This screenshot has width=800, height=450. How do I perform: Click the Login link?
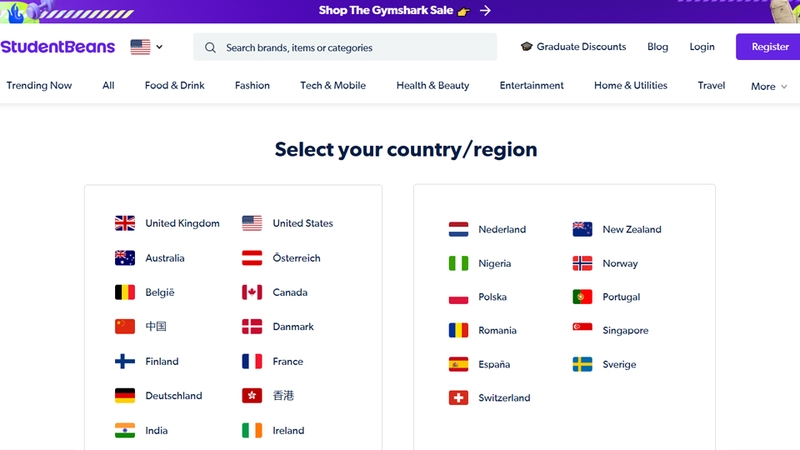tap(702, 46)
